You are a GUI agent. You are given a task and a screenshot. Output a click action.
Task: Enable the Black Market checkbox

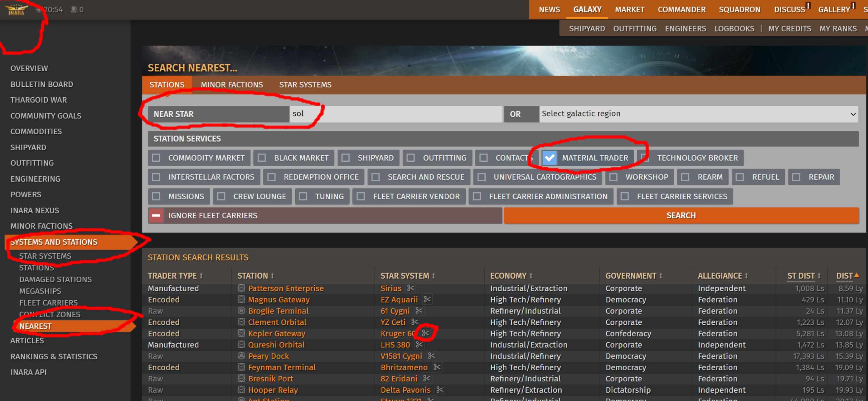pos(262,158)
